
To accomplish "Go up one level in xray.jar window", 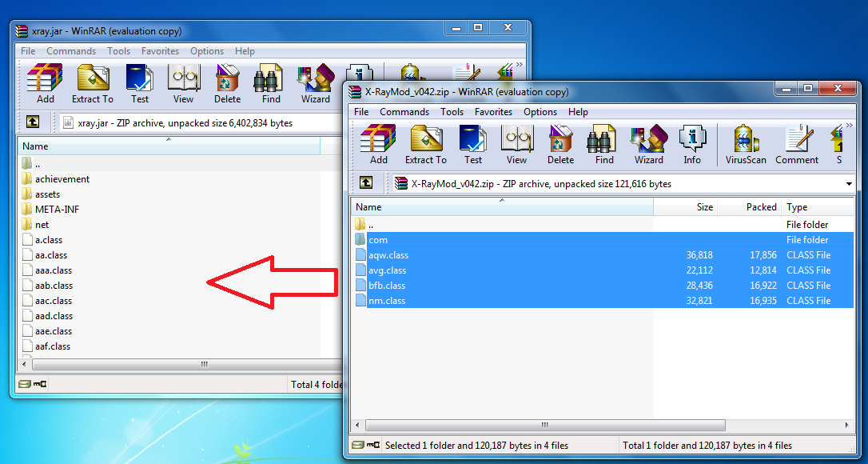I will [33, 122].
